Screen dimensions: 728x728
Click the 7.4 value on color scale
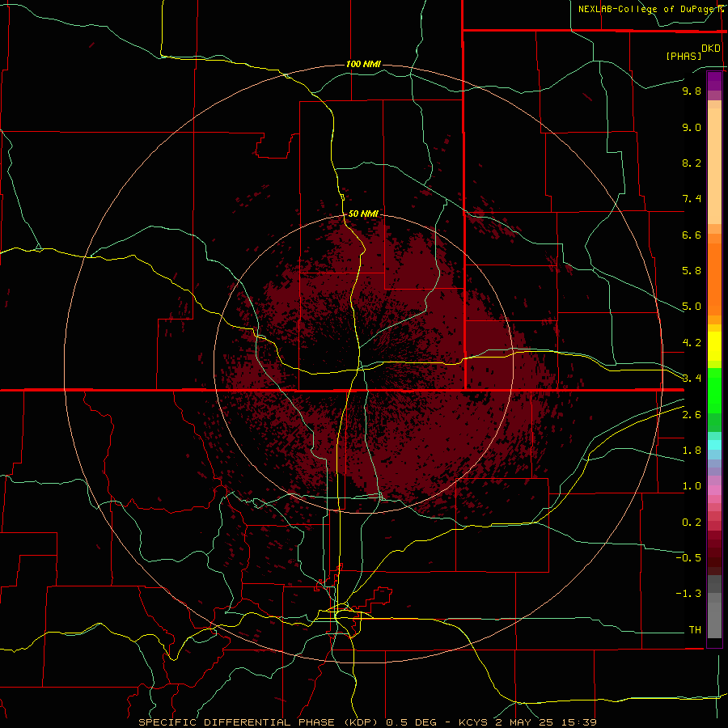pyautogui.click(x=692, y=199)
